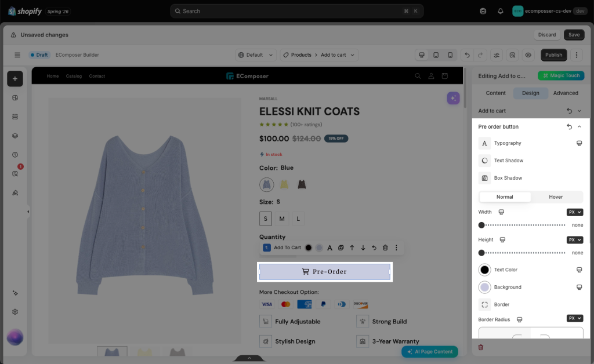Click the account icon in preview header
Image resolution: width=594 pixels, height=364 pixels.
(431, 76)
